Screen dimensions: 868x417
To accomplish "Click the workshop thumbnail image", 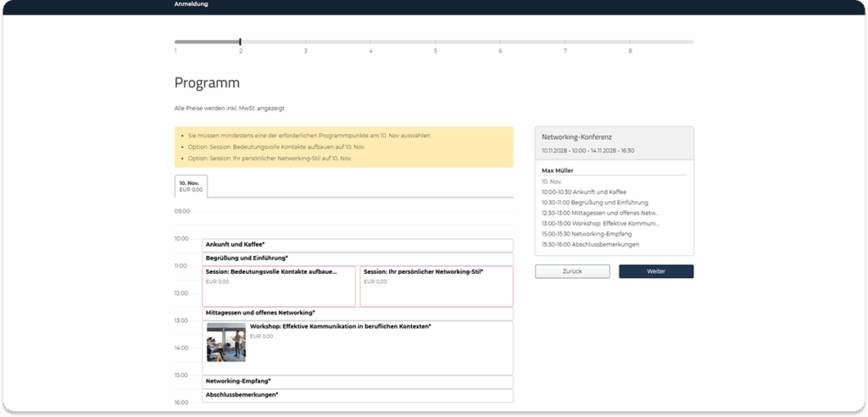I will pyautogui.click(x=225, y=342).
